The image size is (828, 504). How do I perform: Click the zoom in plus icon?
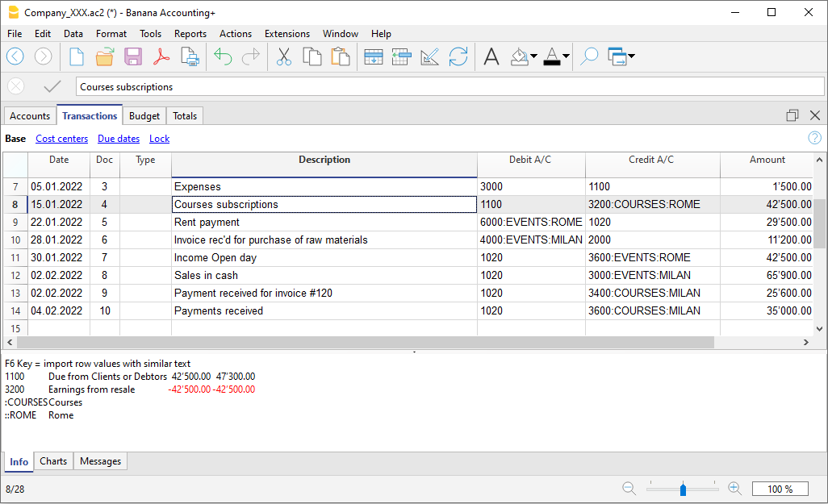[734, 489]
